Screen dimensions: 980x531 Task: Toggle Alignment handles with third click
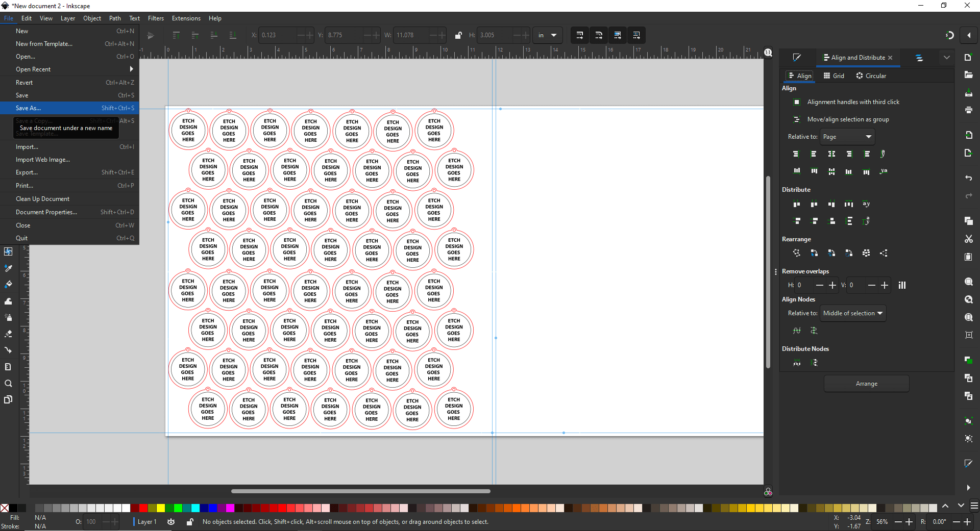[797, 102]
